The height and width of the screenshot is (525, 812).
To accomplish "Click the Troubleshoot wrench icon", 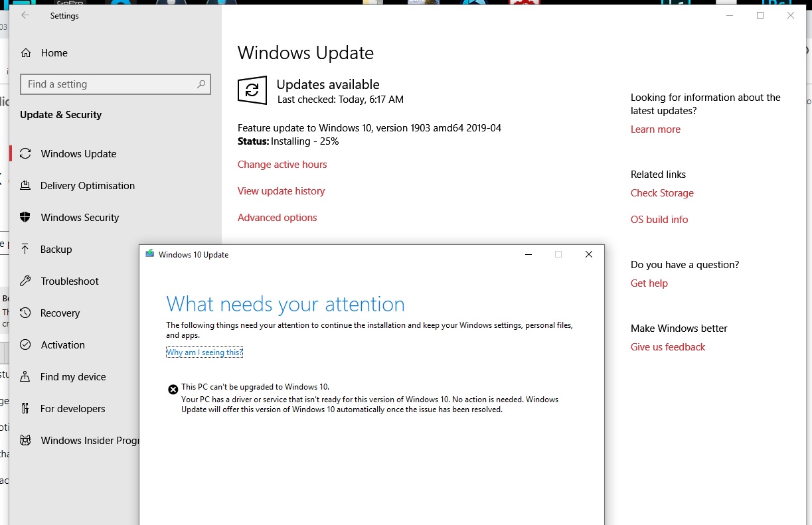I will pyautogui.click(x=25, y=281).
